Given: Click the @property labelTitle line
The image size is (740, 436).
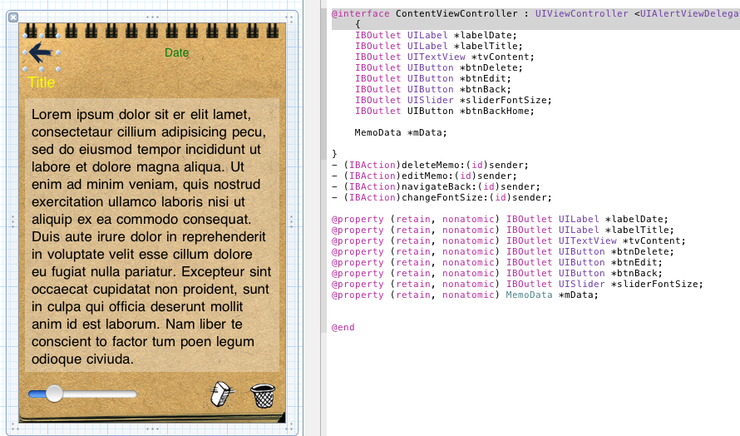Looking at the screenshot, I should coord(503,230).
